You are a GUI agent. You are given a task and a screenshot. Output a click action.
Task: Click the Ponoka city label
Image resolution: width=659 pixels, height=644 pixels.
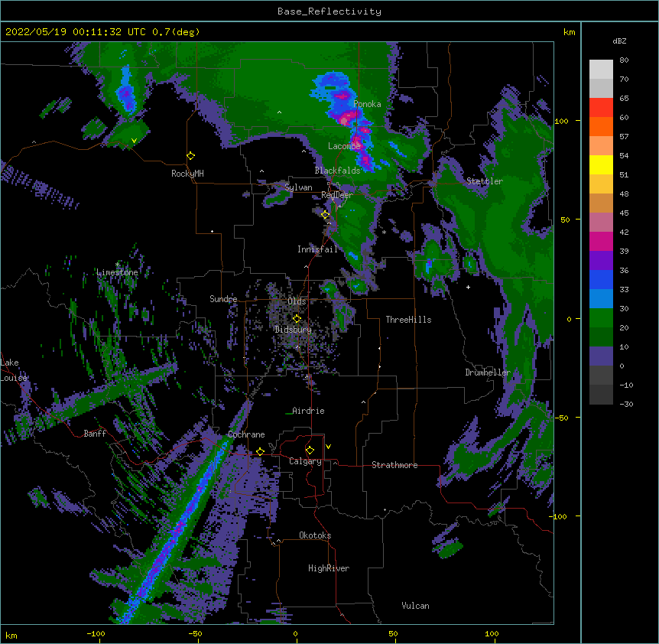(x=367, y=104)
